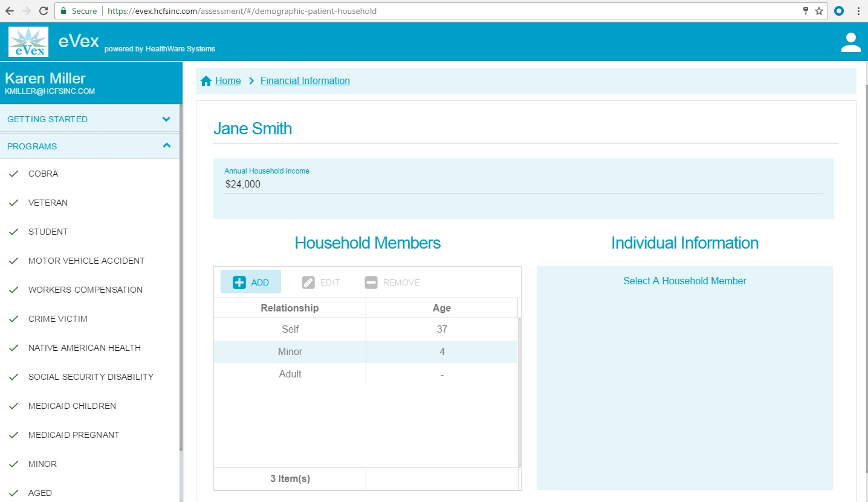The height and width of the screenshot is (502, 868).
Task: Reload the page with browser refresh icon
Action: 44,11
